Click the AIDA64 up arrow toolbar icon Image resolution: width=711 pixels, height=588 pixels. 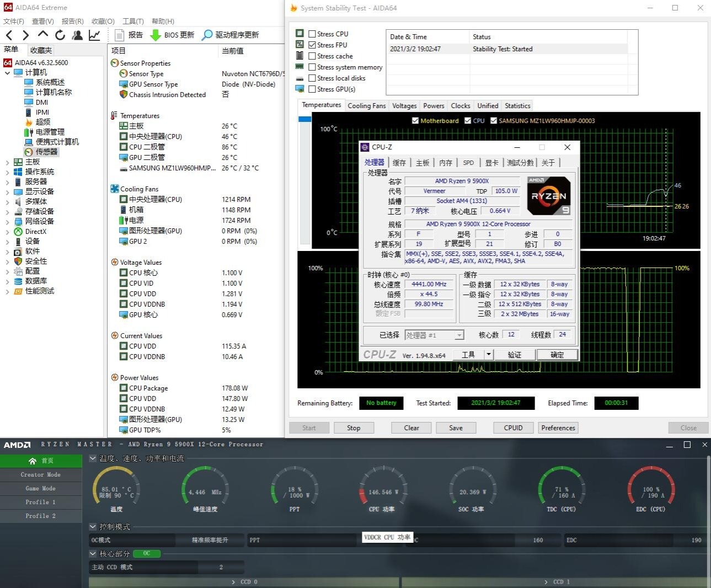pos(43,35)
